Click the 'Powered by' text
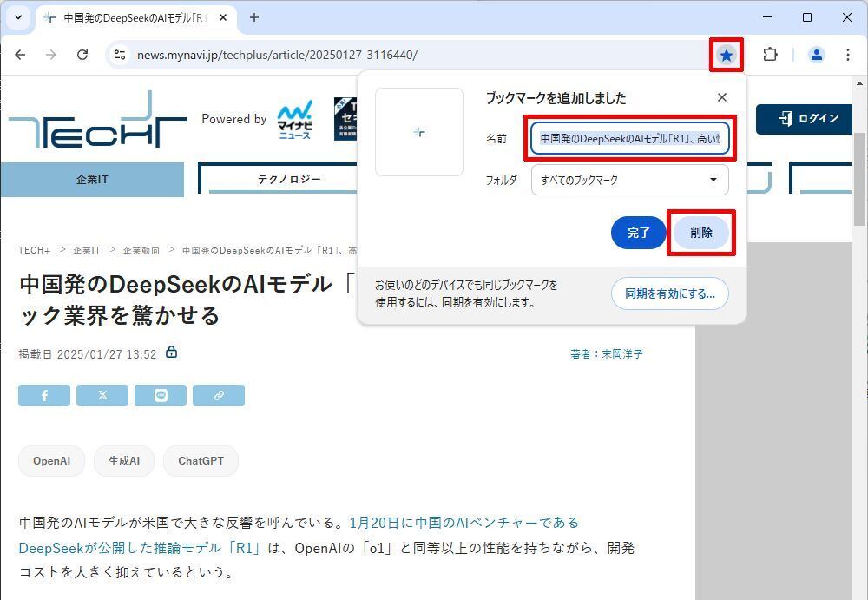 (x=234, y=119)
